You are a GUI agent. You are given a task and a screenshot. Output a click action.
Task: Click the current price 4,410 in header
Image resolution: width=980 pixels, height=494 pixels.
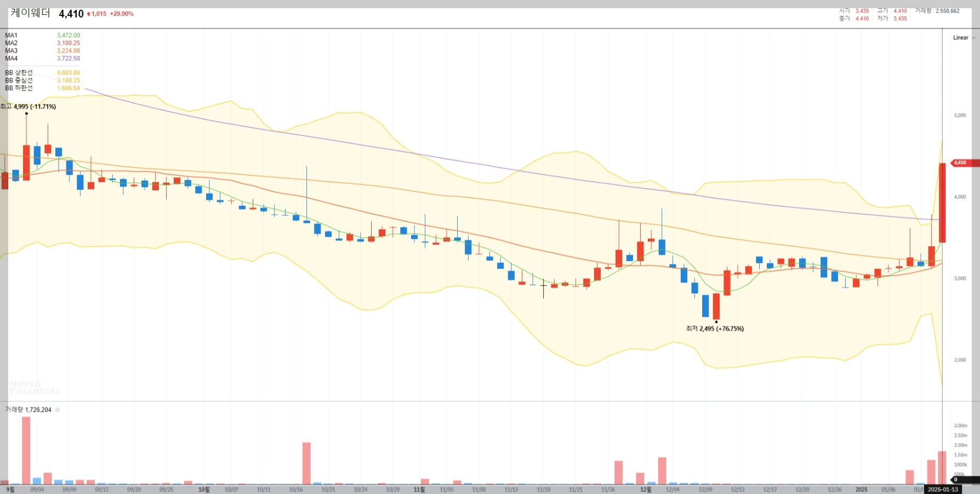71,14
